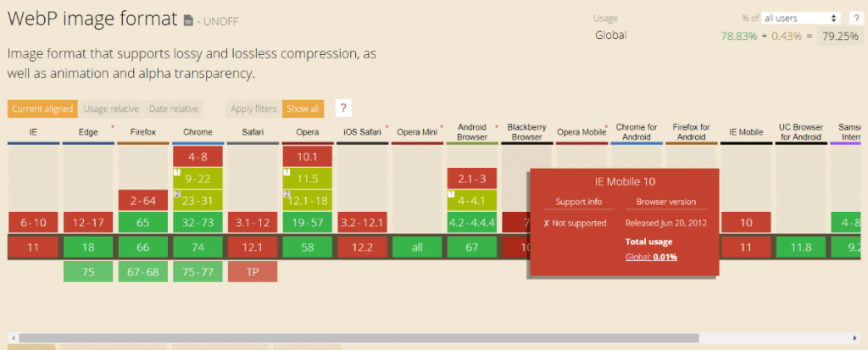Click the Opera Mini column header

click(x=416, y=133)
